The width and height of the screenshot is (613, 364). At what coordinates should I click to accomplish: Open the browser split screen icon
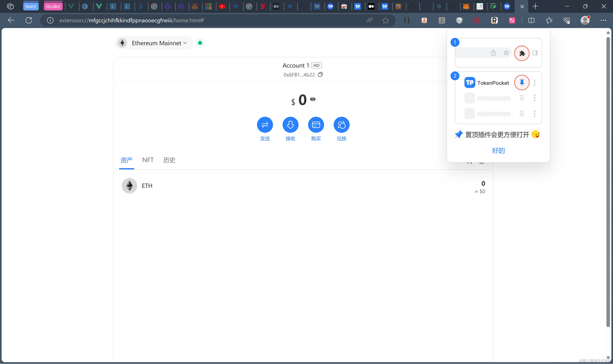[531, 20]
